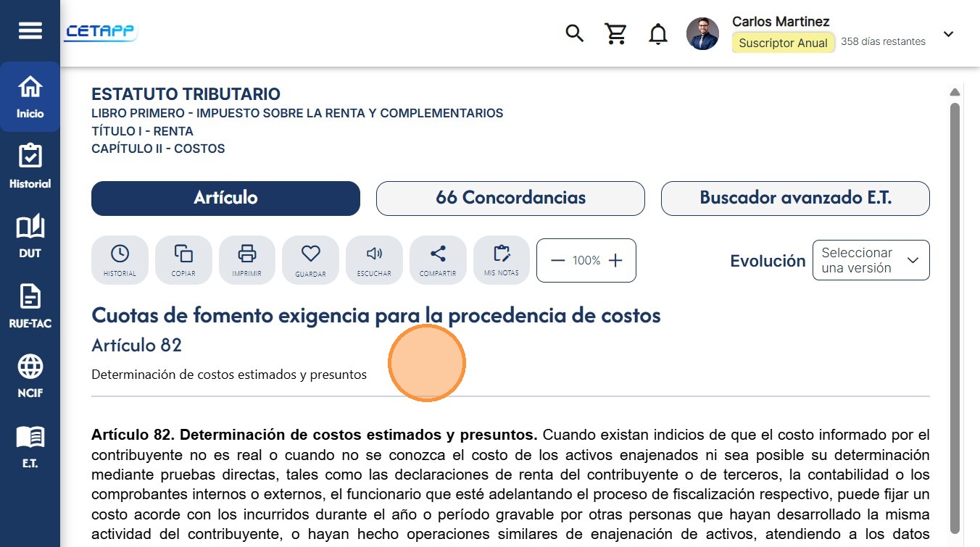Screen dimensions: 980x547
Task: Click the Escuchar speaker button
Action: point(374,260)
